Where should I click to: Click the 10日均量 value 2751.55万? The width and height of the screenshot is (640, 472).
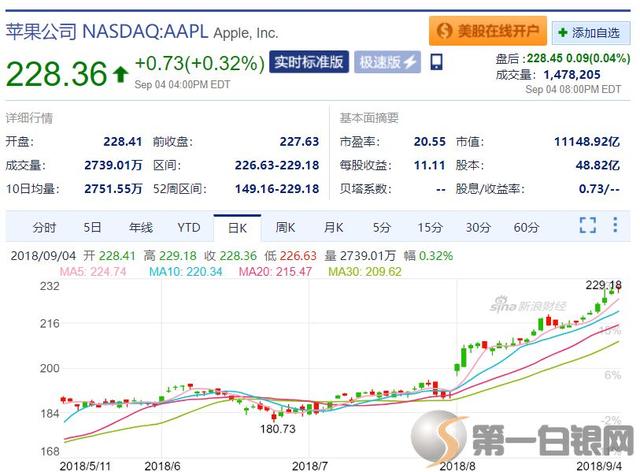coord(113,189)
